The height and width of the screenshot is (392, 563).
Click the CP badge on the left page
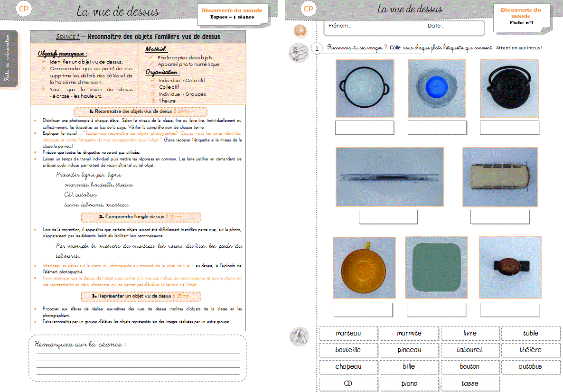(23, 9)
